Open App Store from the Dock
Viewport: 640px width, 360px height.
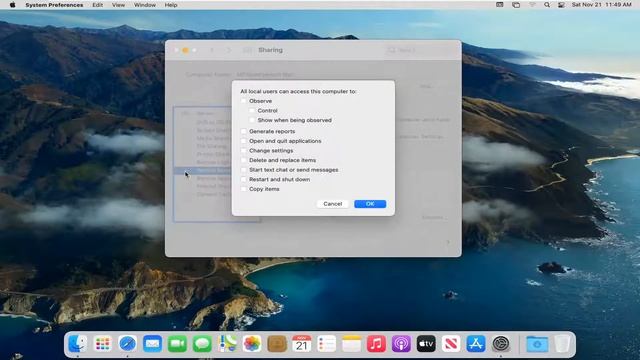pyautogui.click(x=476, y=344)
